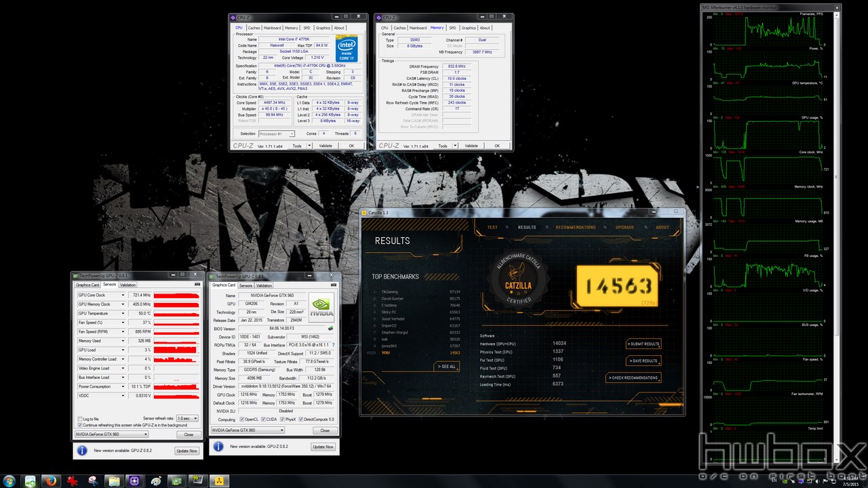Click the ABOUT tab in Catzilla
Image resolution: width=868 pixels, height=488 pixels.
[663, 227]
